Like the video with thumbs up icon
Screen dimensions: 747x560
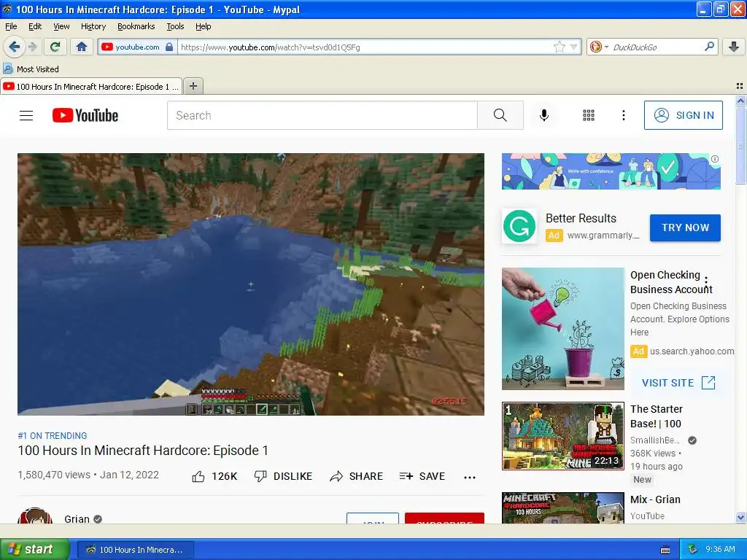click(198, 476)
